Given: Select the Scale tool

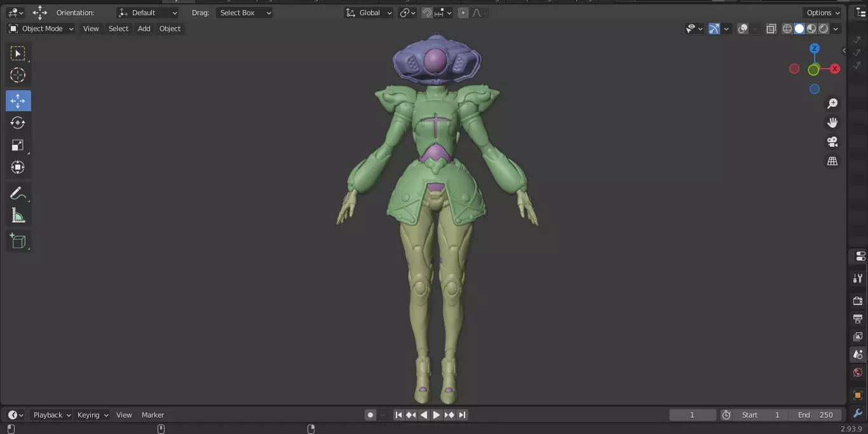Looking at the screenshot, I should [x=18, y=145].
